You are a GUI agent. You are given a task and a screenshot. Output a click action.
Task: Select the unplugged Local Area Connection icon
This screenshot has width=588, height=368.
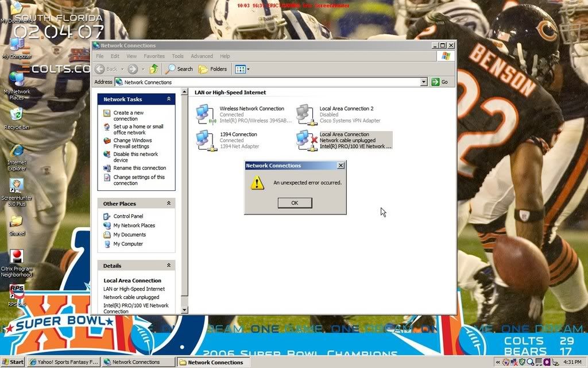click(307, 140)
